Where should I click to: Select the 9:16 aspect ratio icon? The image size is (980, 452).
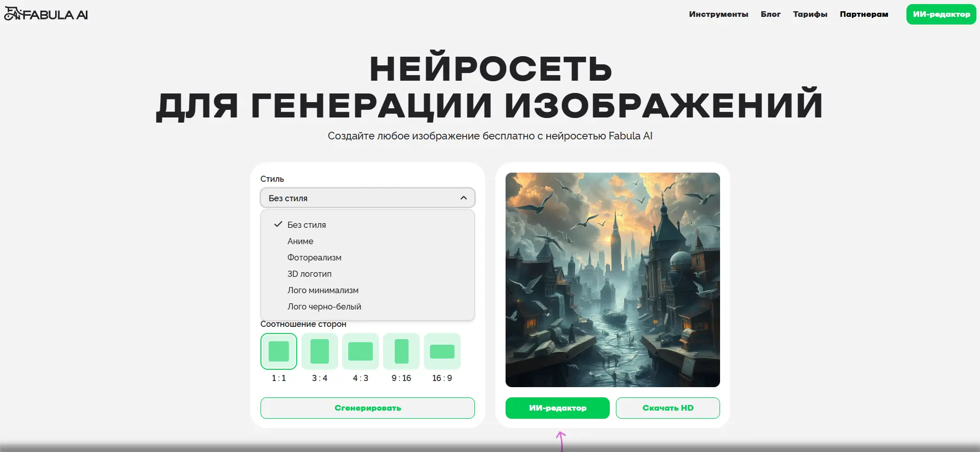(x=401, y=351)
